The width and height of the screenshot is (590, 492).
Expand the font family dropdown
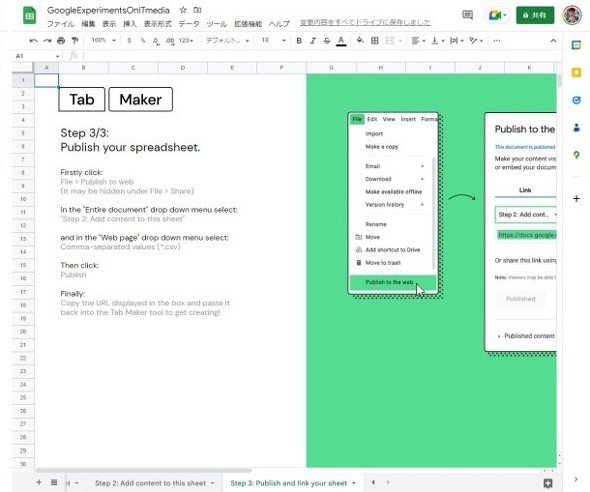pos(228,40)
